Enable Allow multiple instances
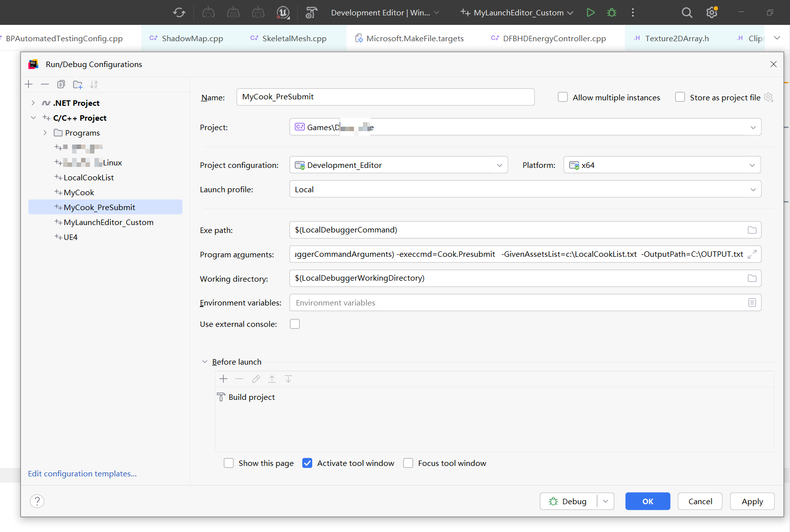This screenshot has height=532, width=790. point(563,97)
